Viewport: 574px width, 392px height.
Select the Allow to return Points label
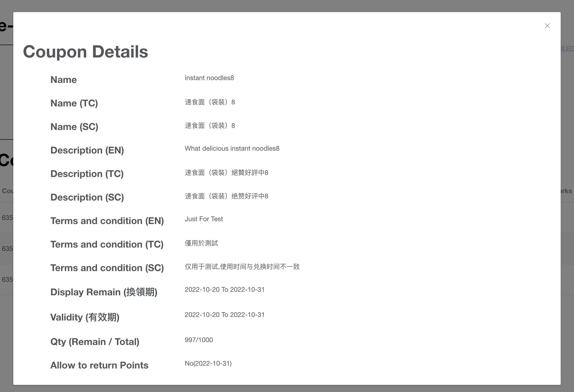pos(99,365)
